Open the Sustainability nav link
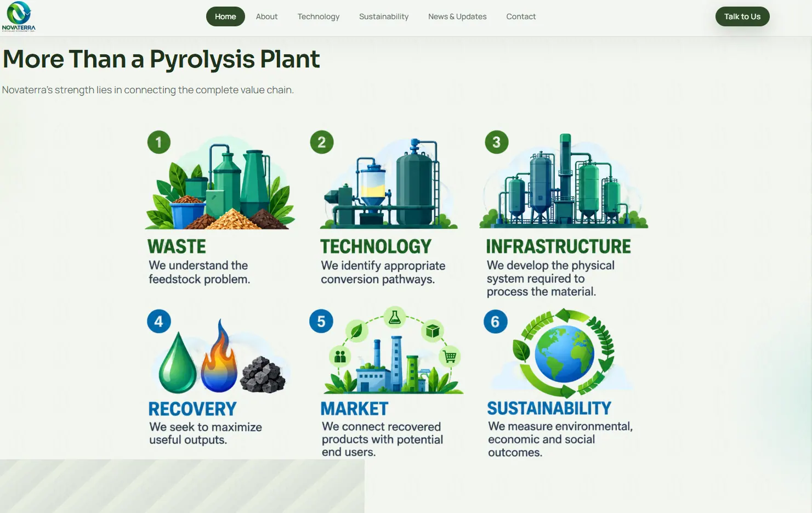This screenshot has width=812, height=513. click(384, 16)
